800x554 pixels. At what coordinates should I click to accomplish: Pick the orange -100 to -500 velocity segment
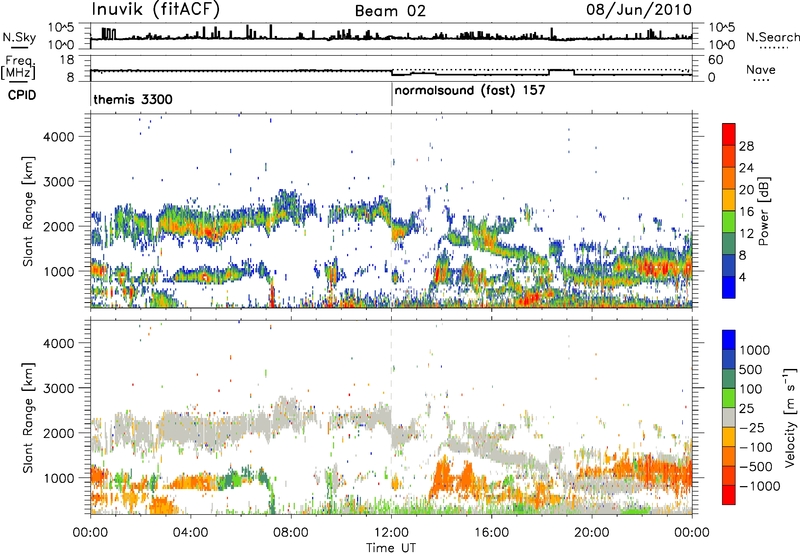coord(729,457)
